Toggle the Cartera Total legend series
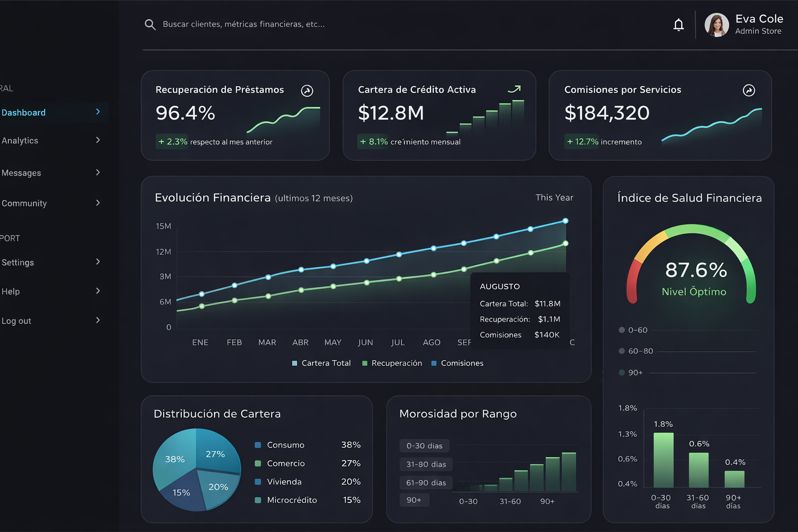 [321, 363]
